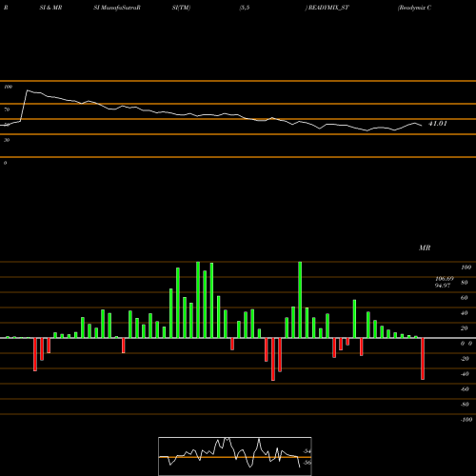Screen dimensions: 476x476
Task: Select the 'READYMIX_ST' symbol text in header
Action: coord(328,8)
